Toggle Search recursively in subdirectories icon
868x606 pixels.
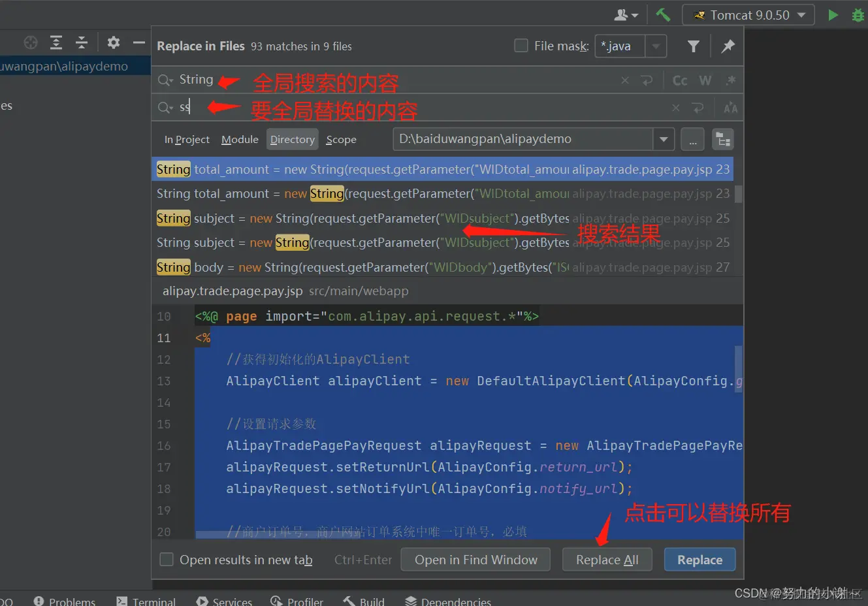[x=722, y=140]
